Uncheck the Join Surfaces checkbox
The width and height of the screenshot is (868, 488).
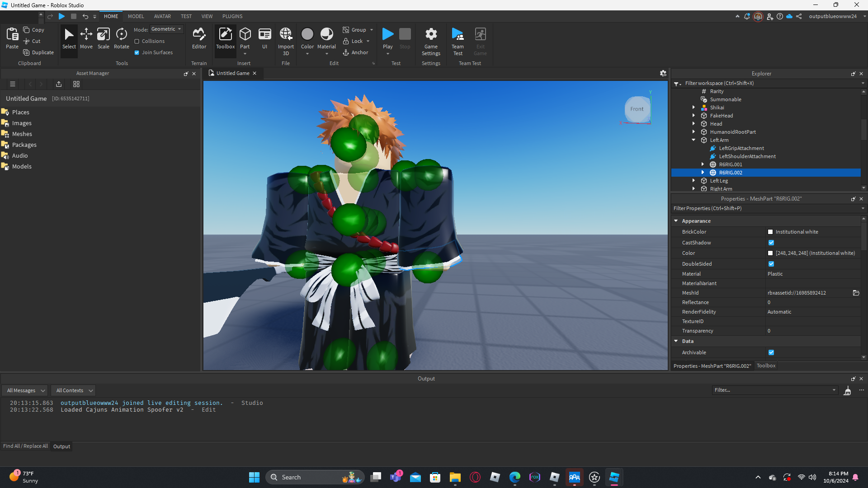(x=137, y=52)
